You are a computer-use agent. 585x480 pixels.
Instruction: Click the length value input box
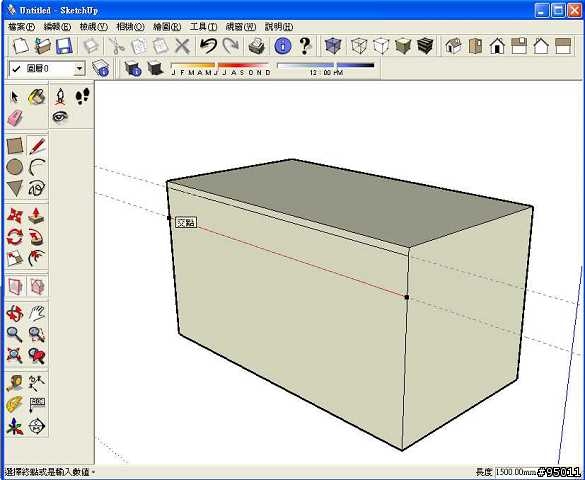pos(517,472)
